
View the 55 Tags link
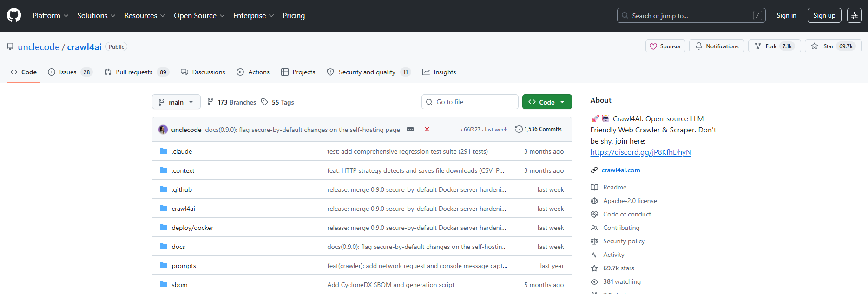click(x=277, y=102)
